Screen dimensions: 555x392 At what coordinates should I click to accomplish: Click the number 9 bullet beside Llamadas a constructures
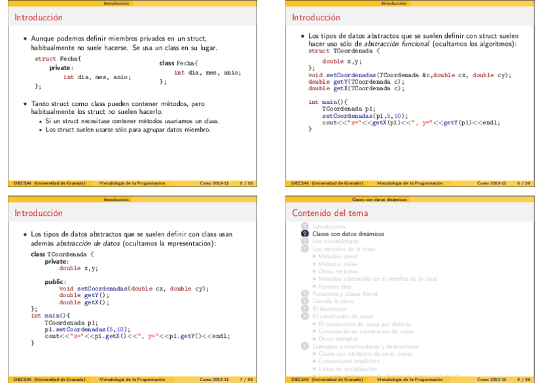point(304,346)
